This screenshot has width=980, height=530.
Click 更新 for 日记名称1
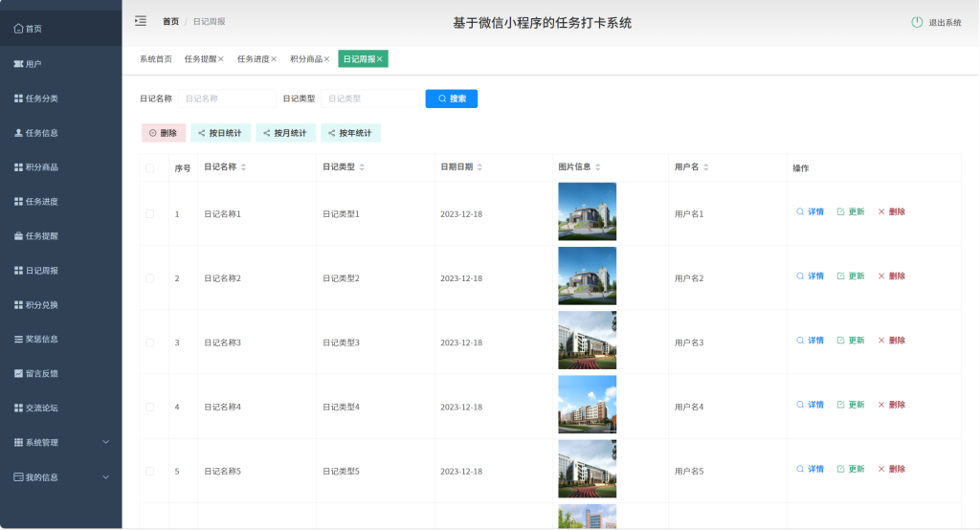[851, 211]
